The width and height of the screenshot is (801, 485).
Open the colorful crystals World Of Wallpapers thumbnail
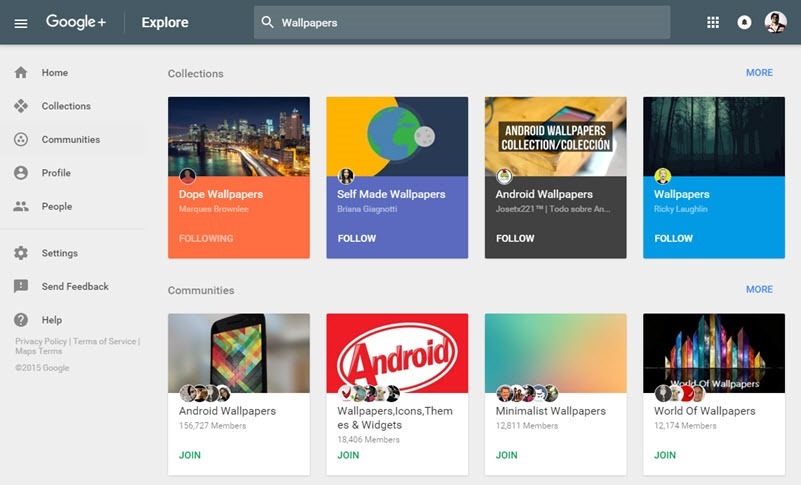tap(714, 353)
